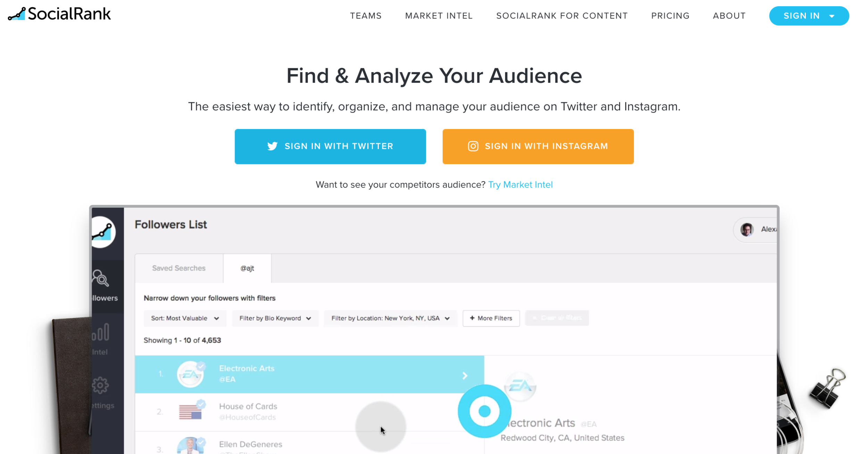Viewport: 868px width, 454px height.
Task: Click the round SocialRank logo in dark sidebar
Action: coord(103,232)
